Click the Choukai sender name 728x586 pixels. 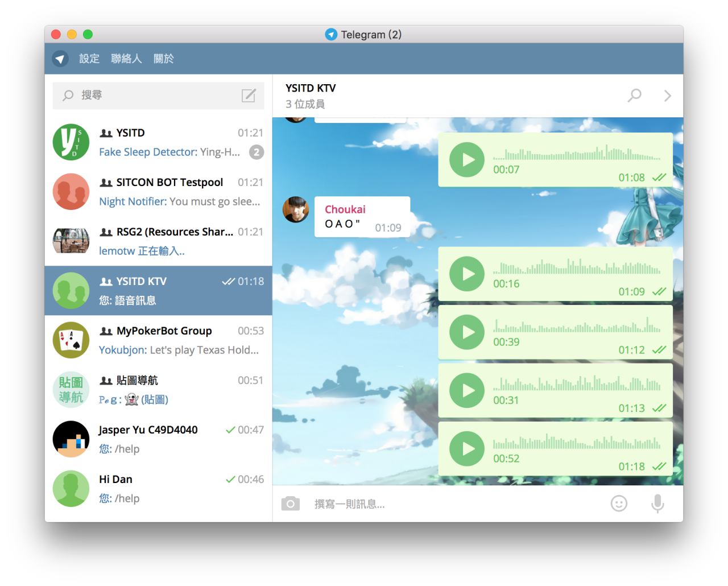click(345, 209)
